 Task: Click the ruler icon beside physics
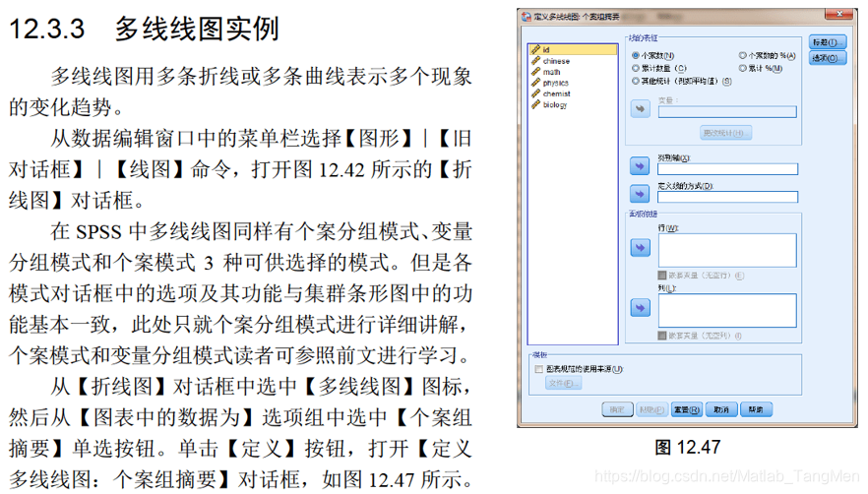(x=535, y=83)
